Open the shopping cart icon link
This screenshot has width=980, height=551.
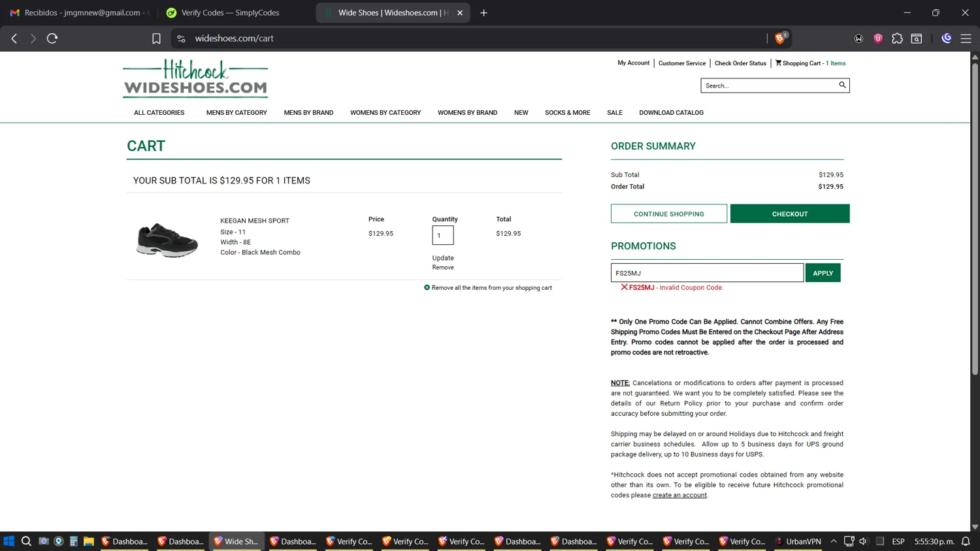[x=810, y=63]
